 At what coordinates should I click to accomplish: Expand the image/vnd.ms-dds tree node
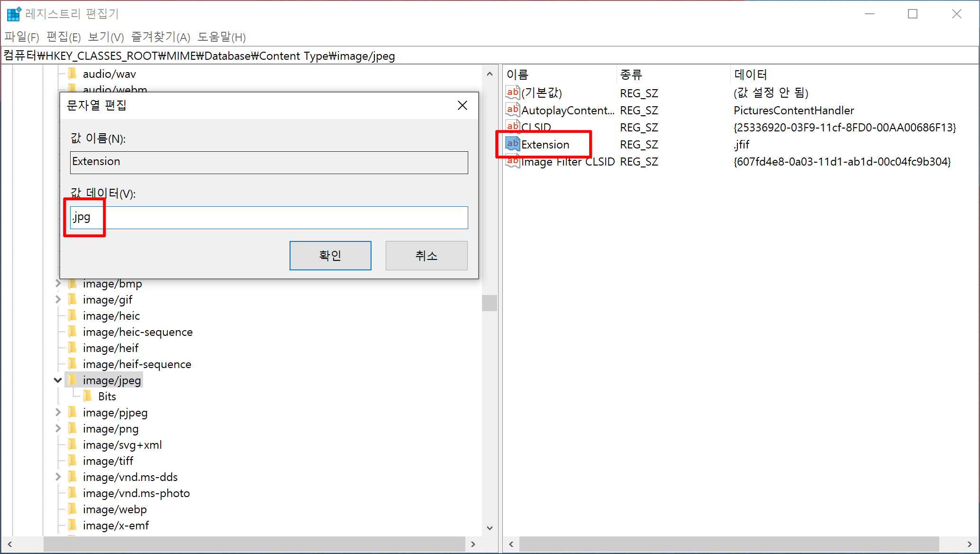(58, 477)
